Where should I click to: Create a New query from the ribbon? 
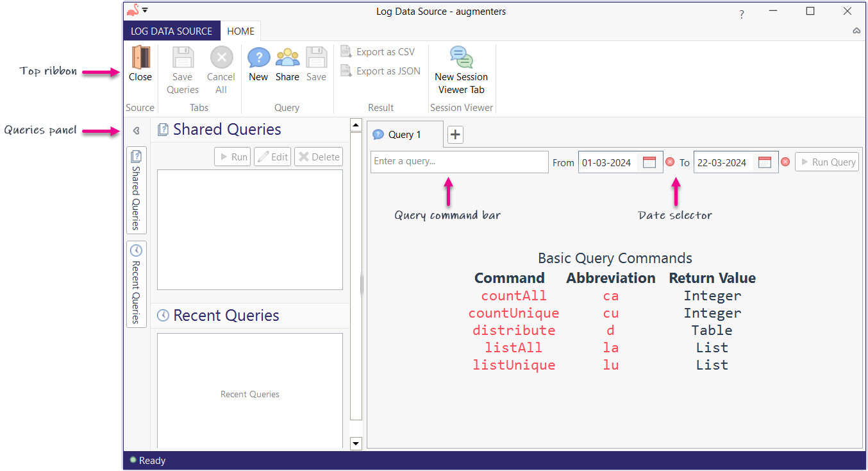[x=258, y=58]
